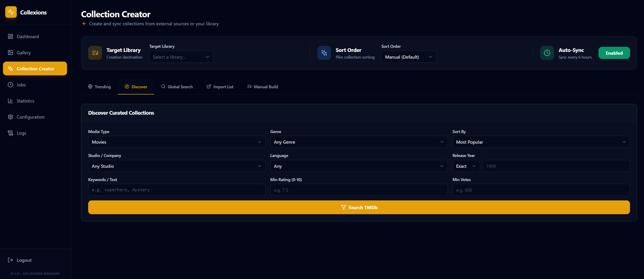Screen dimensions: 644x279
Task: Click the Statistics bar chart icon
Action: (x=11, y=101)
